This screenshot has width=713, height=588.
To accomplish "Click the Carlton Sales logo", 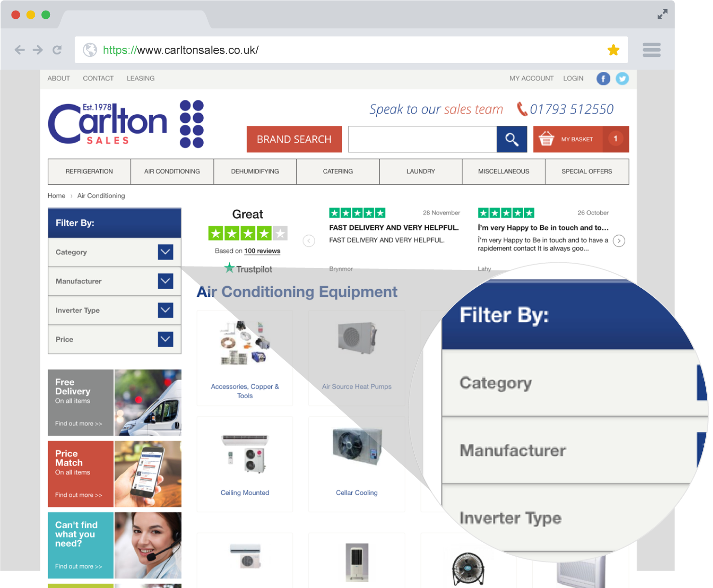I will [126, 124].
